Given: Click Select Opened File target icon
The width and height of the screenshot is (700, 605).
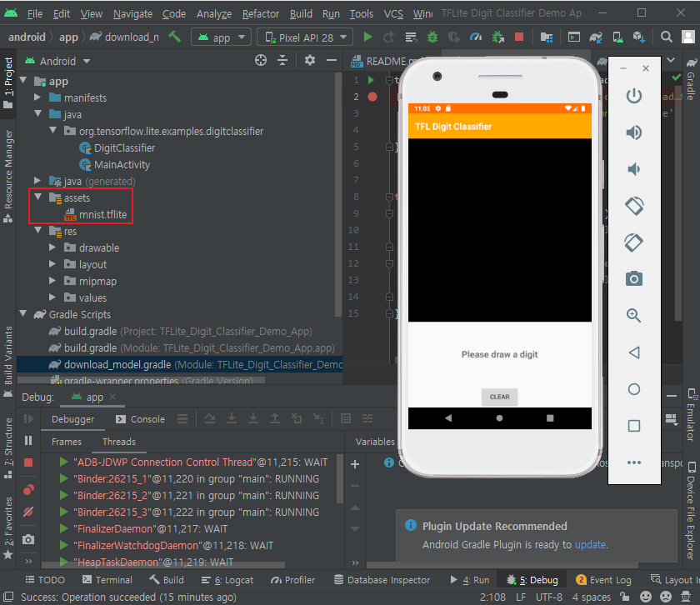Looking at the screenshot, I should pyautogui.click(x=261, y=60).
